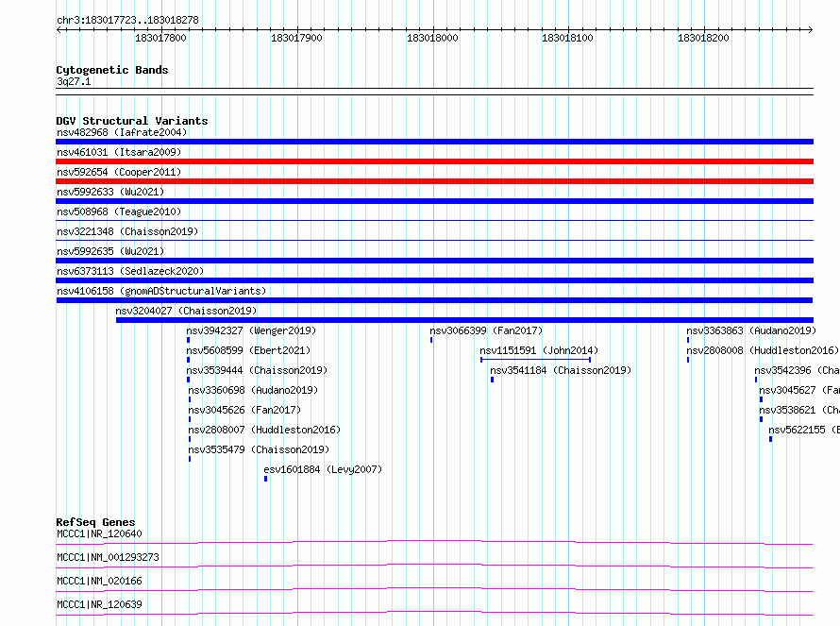Click the 183018200 ruler position label
The image size is (840, 626).
coord(703,38)
